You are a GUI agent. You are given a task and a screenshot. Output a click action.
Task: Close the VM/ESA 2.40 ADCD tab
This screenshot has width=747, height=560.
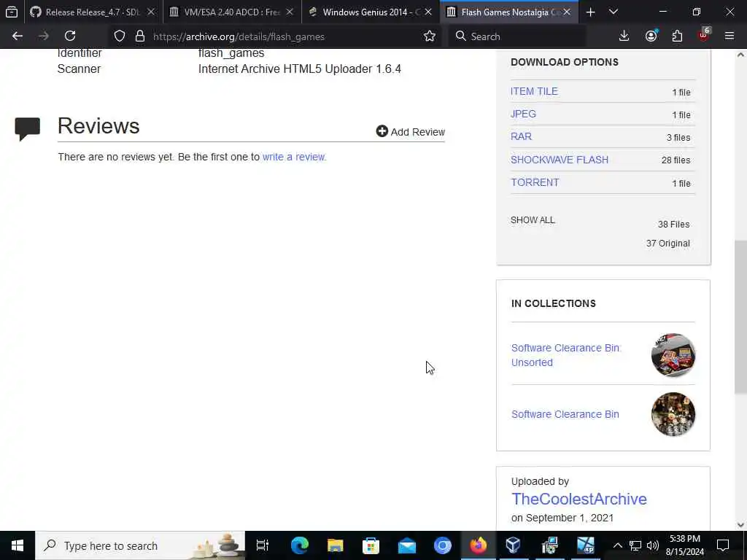290,12
